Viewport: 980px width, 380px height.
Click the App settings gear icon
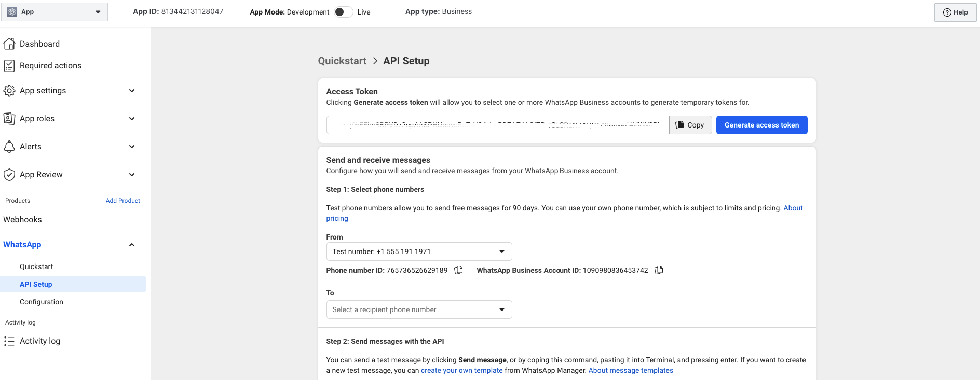click(x=9, y=91)
